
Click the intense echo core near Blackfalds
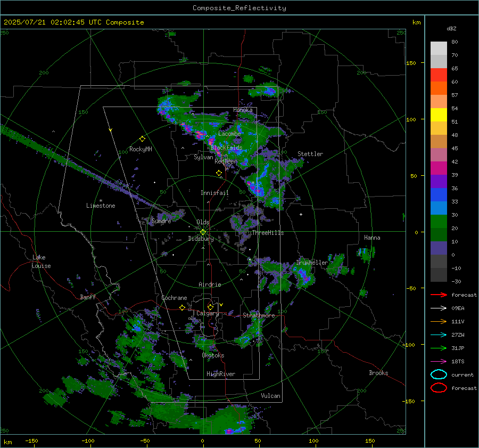(211, 142)
